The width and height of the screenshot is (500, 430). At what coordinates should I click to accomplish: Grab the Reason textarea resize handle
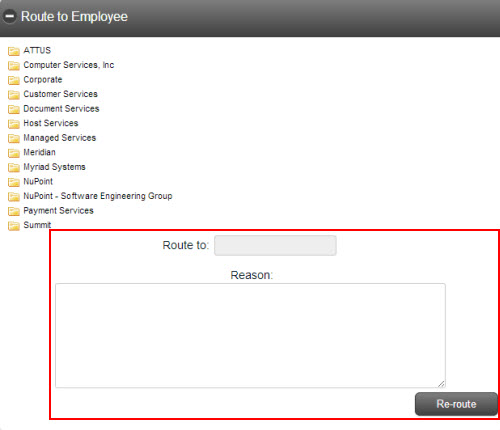point(441,384)
